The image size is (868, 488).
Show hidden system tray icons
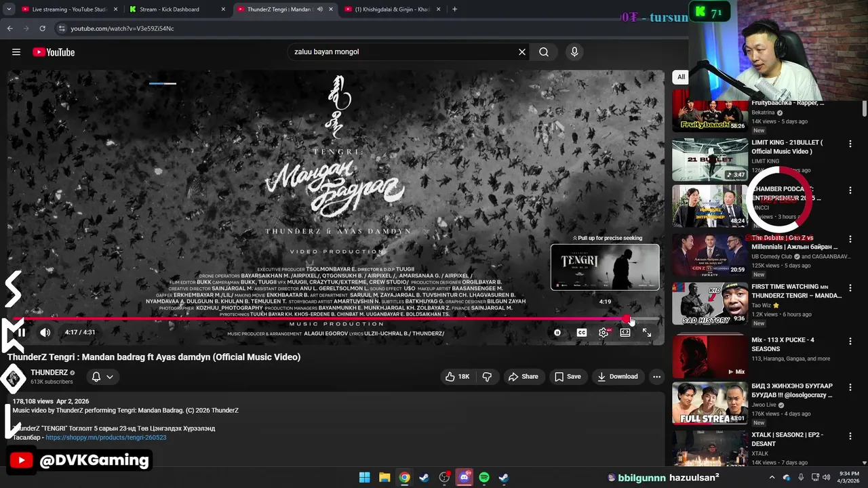[772, 477]
